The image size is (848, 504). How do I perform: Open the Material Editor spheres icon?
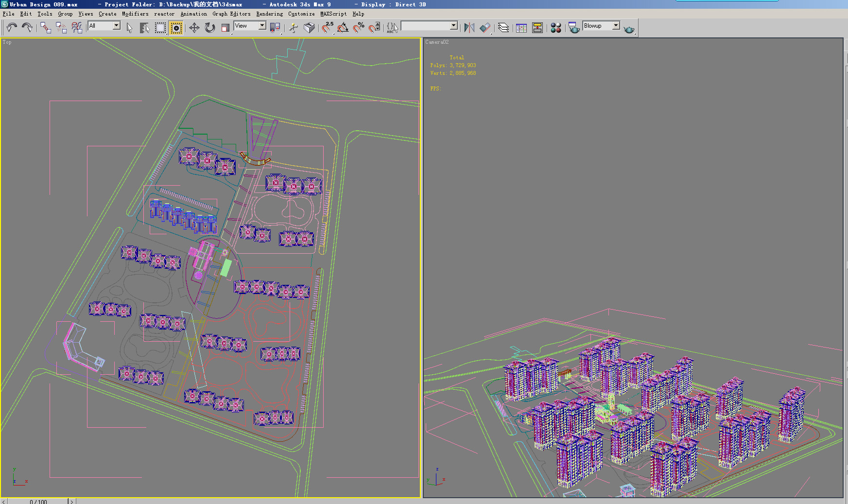click(x=556, y=28)
